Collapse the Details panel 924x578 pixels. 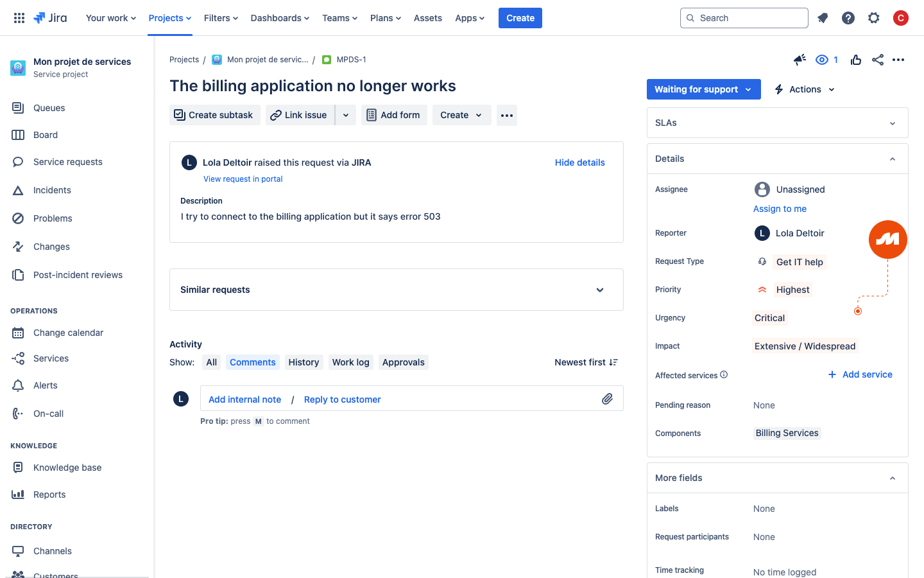tap(892, 159)
